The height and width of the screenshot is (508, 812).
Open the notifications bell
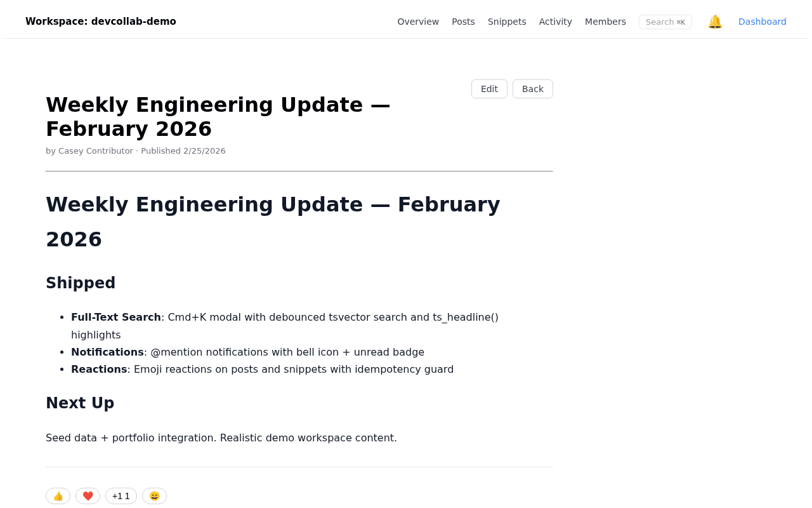point(715,22)
